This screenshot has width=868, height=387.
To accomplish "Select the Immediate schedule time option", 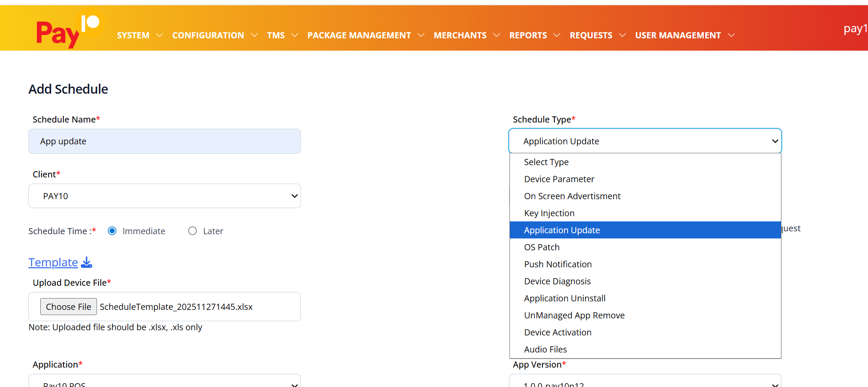I will (x=112, y=231).
